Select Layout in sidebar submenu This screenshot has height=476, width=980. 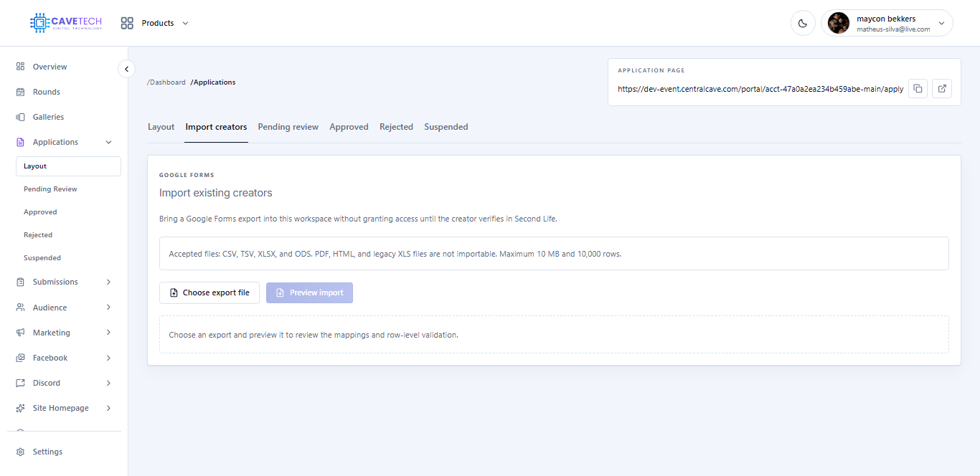(68, 166)
